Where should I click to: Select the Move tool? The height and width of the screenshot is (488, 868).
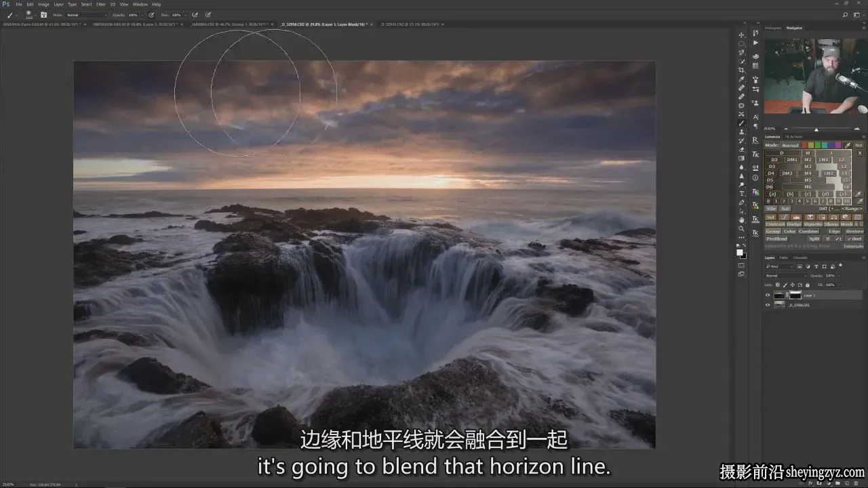tap(742, 35)
